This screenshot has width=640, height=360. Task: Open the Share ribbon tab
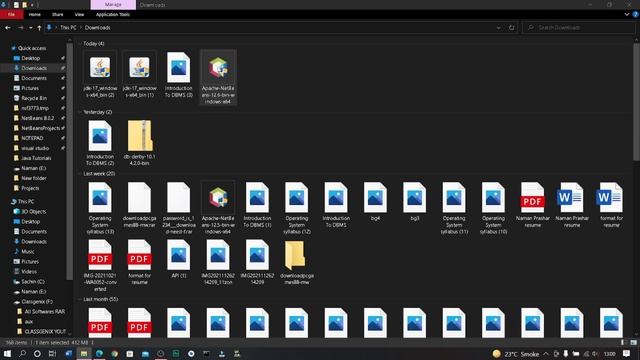tap(58, 14)
